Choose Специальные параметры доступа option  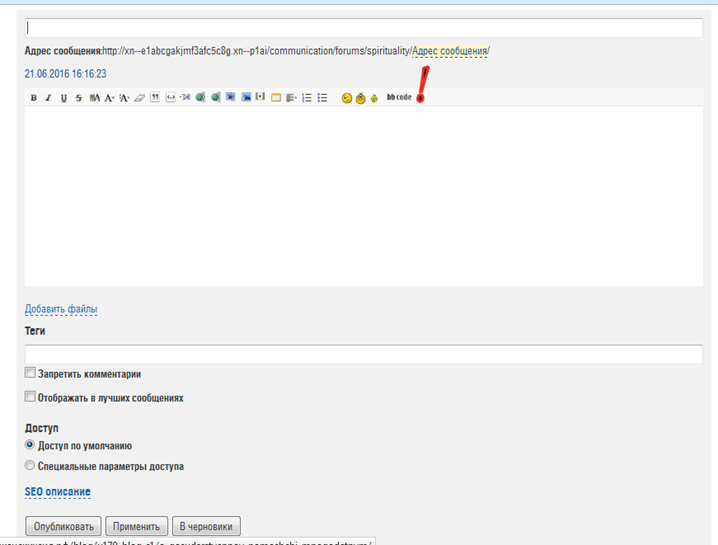click(x=30, y=465)
